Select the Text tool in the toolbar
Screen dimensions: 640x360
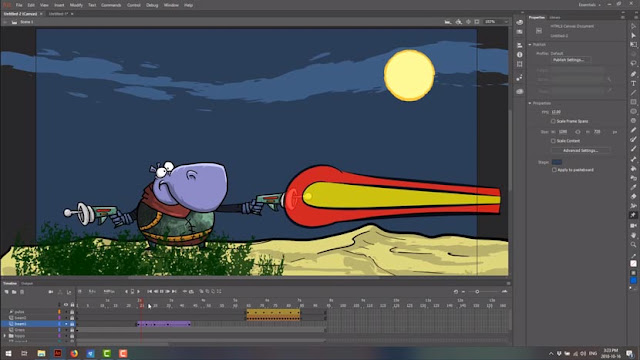(633, 83)
